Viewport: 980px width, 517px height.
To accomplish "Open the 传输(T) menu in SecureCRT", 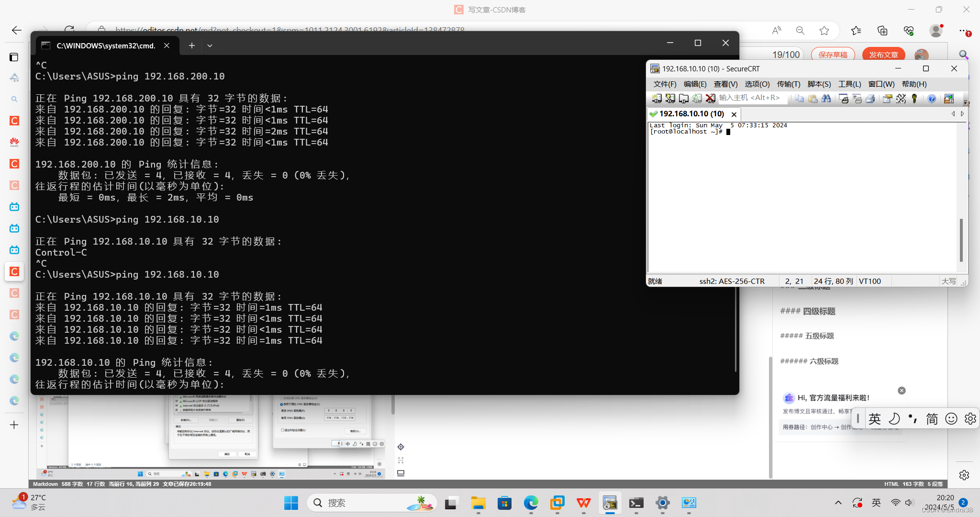I will click(x=789, y=84).
